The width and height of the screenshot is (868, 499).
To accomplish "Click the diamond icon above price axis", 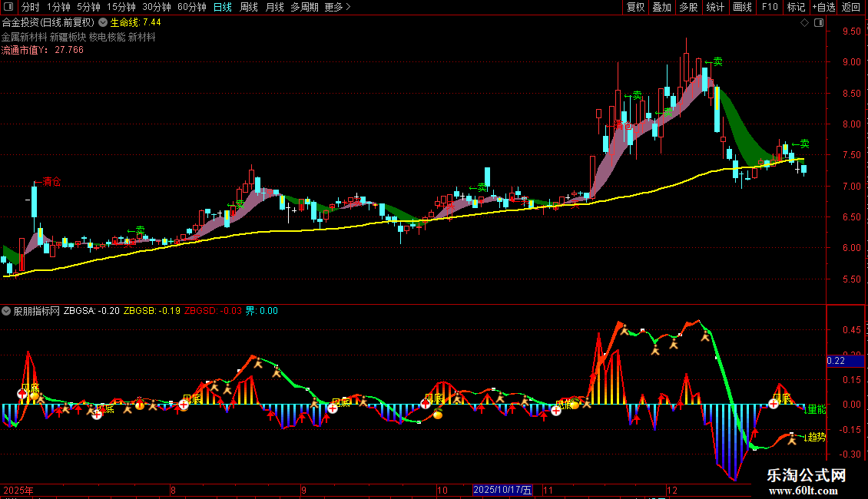I will tap(804, 23).
